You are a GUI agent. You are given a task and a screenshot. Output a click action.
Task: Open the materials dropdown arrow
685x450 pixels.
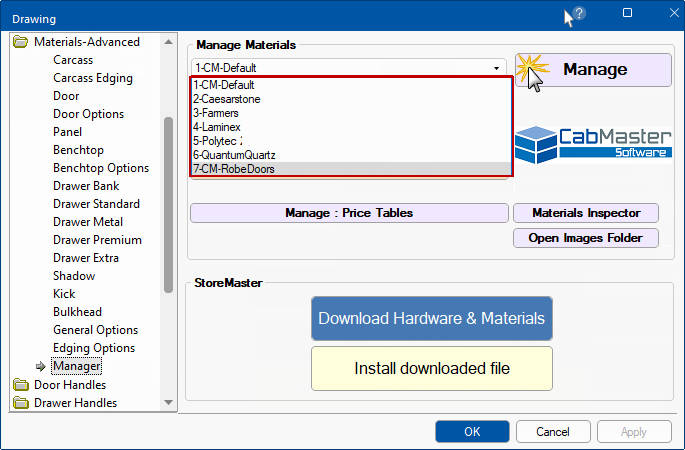(496, 68)
